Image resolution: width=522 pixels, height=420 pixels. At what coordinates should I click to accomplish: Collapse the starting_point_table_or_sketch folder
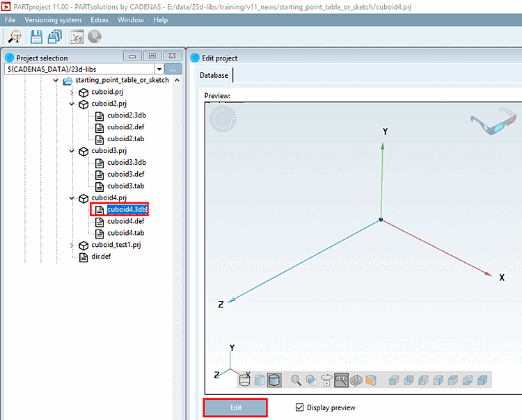point(56,80)
